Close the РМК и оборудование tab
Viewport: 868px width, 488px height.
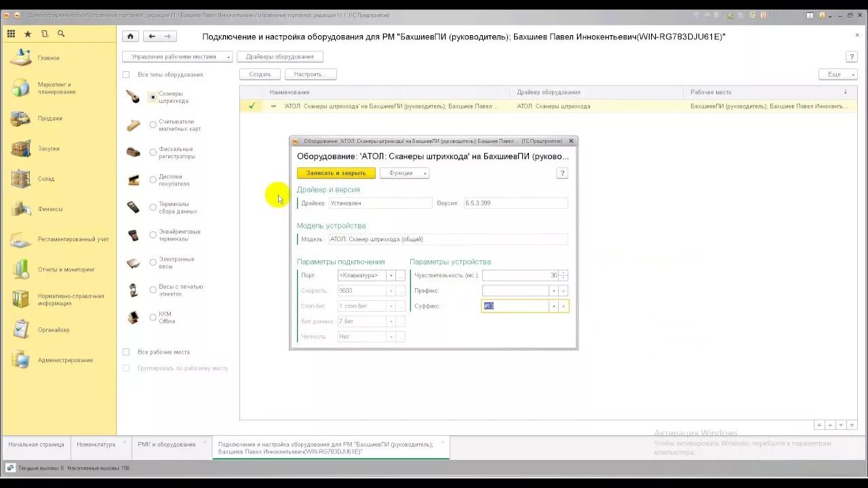[x=205, y=442]
